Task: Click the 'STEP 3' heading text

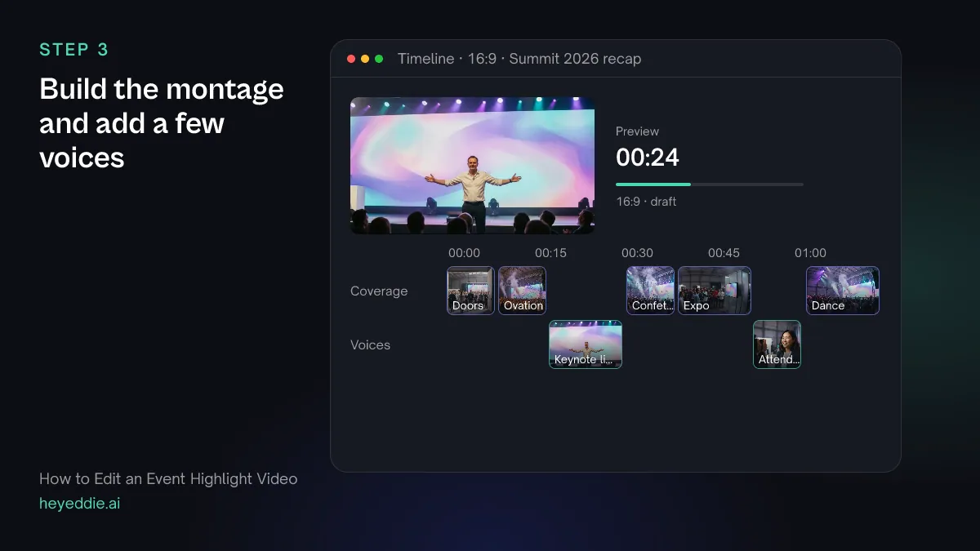Action: [x=74, y=50]
